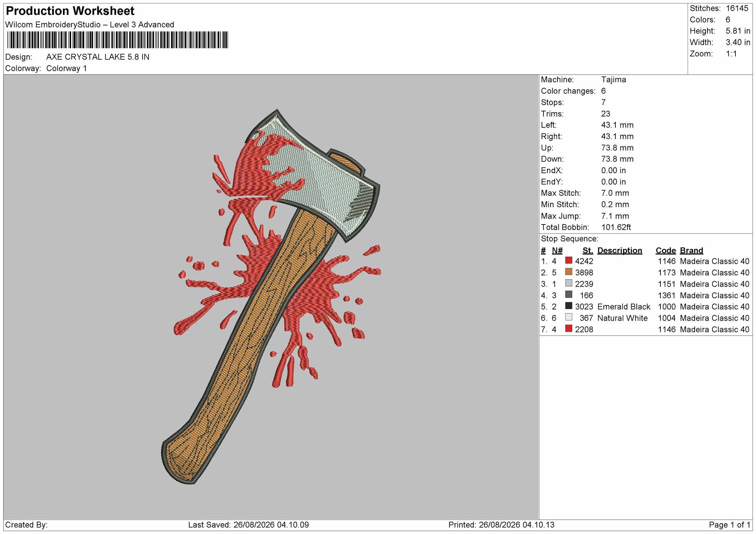Viewport: 756px width, 534px height.
Task: Click the light grey swatch for code 1151
Action: tap(569, 283)
